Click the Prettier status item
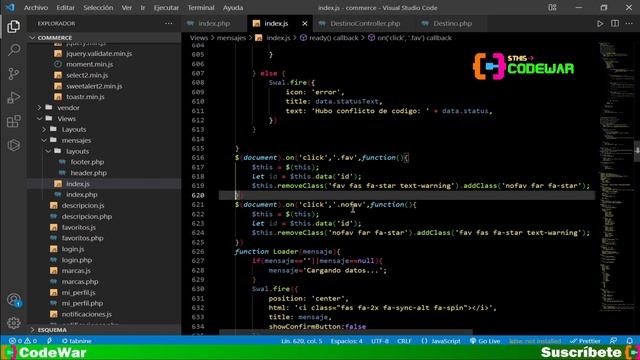Image resolution: width=640 pixels, height=360 pixels. (585, 341)
